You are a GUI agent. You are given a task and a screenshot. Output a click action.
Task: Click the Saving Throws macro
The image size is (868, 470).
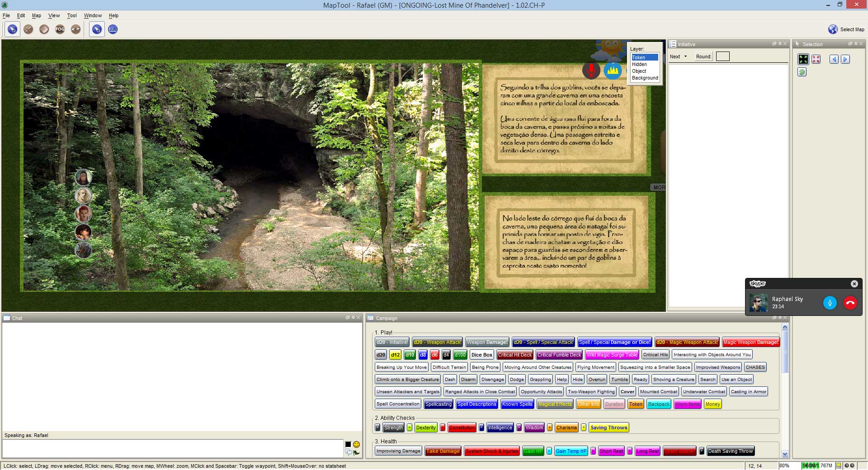(x=609, y=428)
